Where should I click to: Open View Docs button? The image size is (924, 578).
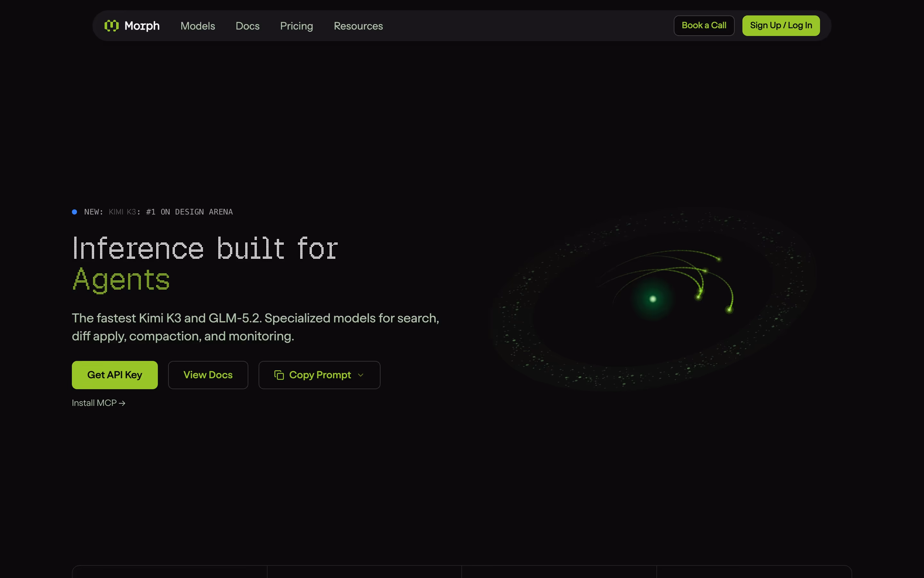[x=208, y=375]
